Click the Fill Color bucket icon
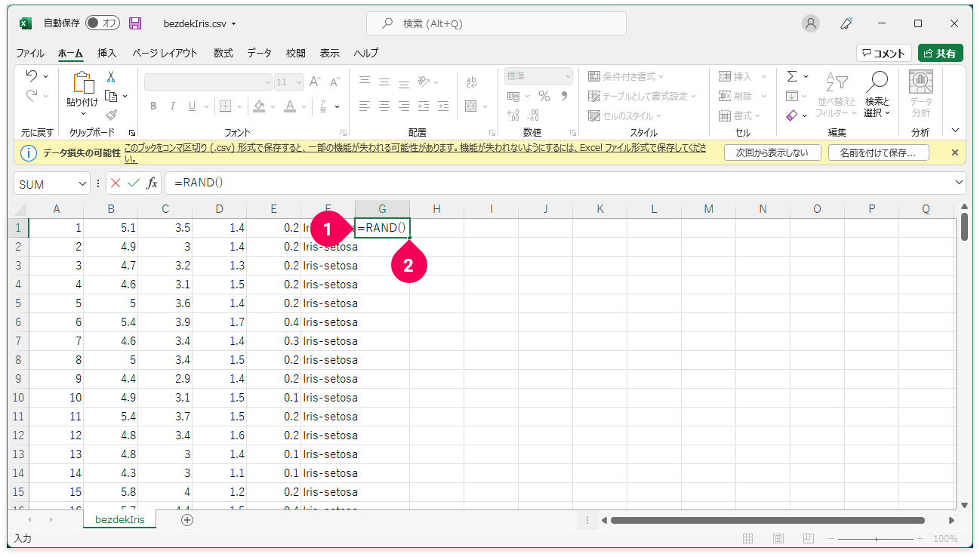This screenshot has height=557, width=980. click(259, 106)
